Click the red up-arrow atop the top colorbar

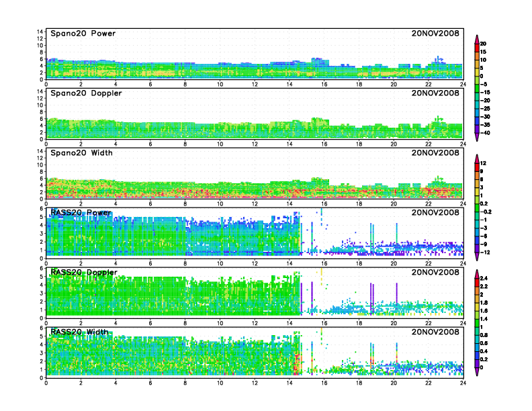point(476,38)
